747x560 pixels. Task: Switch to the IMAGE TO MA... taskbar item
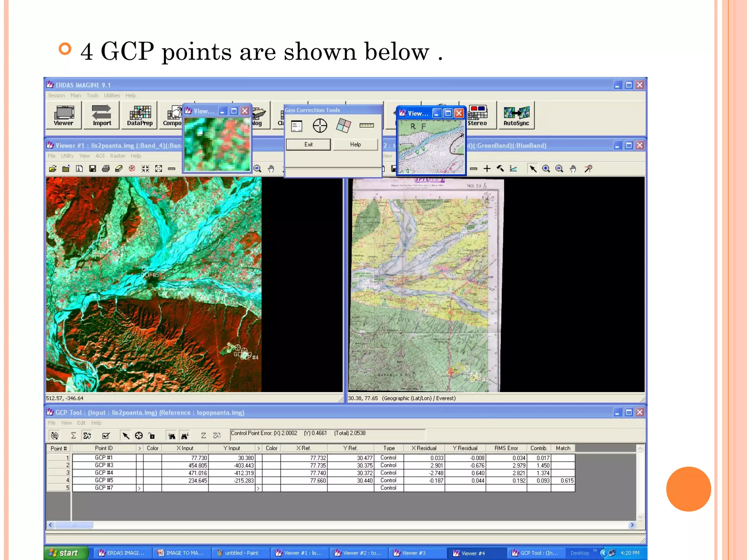click(x=181, y=553)
